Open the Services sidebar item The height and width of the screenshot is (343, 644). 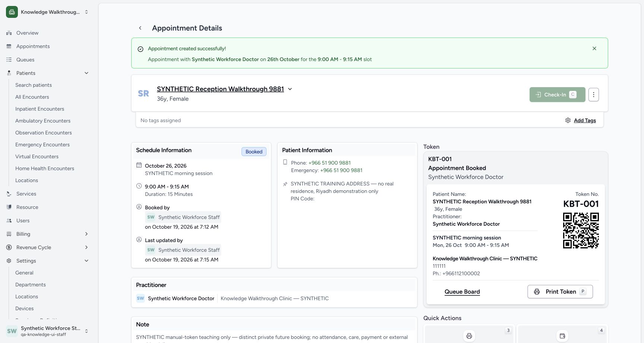[x=26, y=194]
